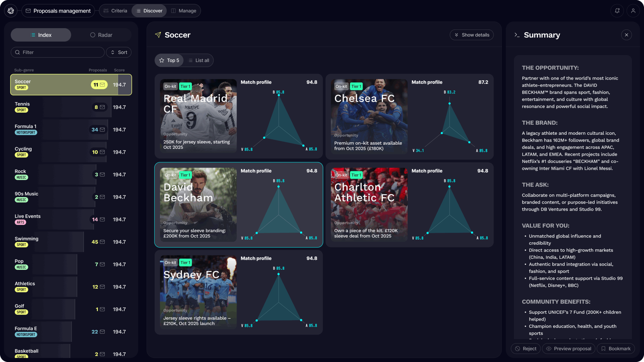Click the terminal prompt icon beside Summary

coord(517,35)
